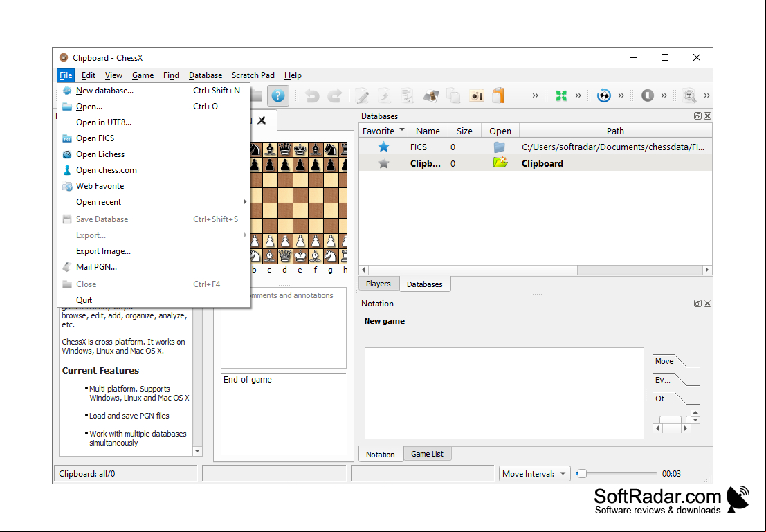This screenshot has width=766, height=532.
Task: Open the Game menu
Action: click(143, 75)
